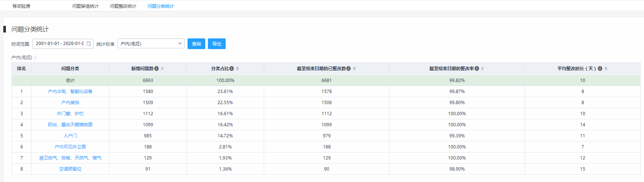The image size is (644, 182).
Task: Click 户内(毛坯) breadcrumb above table
Action: pos(22,58)
